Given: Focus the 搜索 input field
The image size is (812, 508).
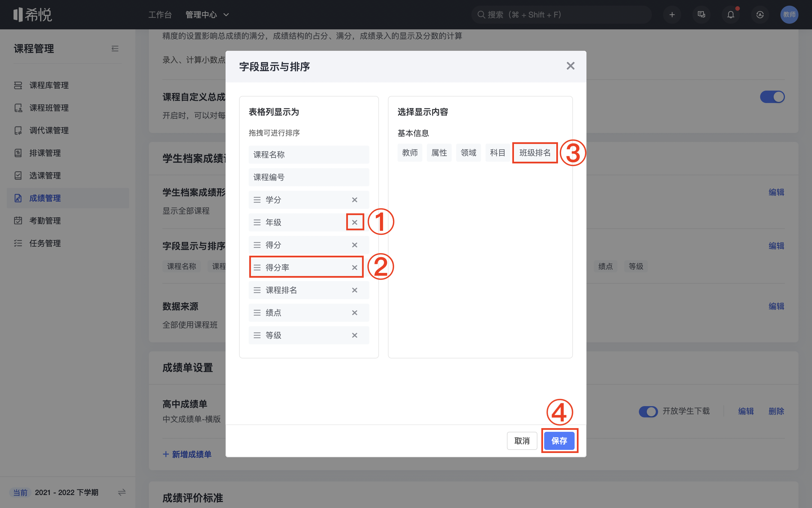Looking at the screenshot, I should (x=561, y=15).
